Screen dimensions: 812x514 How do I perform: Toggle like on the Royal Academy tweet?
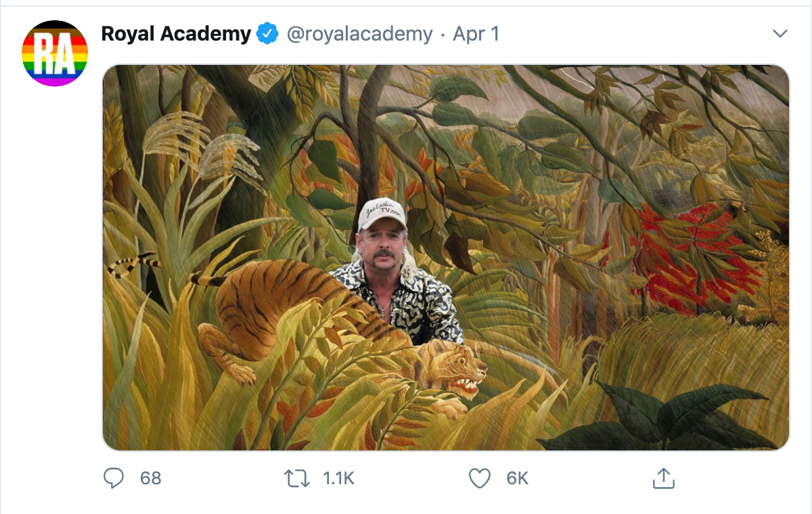pyautogui.click(x=480, y=477)
